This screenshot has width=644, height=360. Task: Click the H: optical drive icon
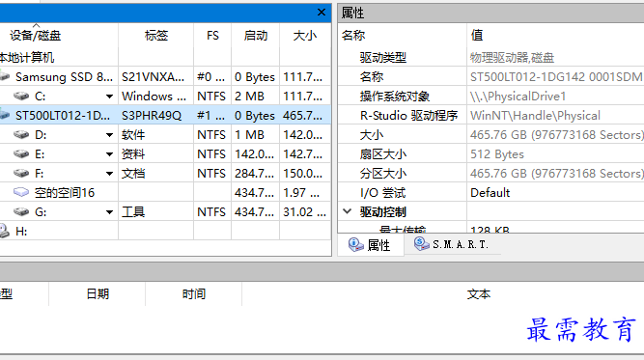(4, 231)
